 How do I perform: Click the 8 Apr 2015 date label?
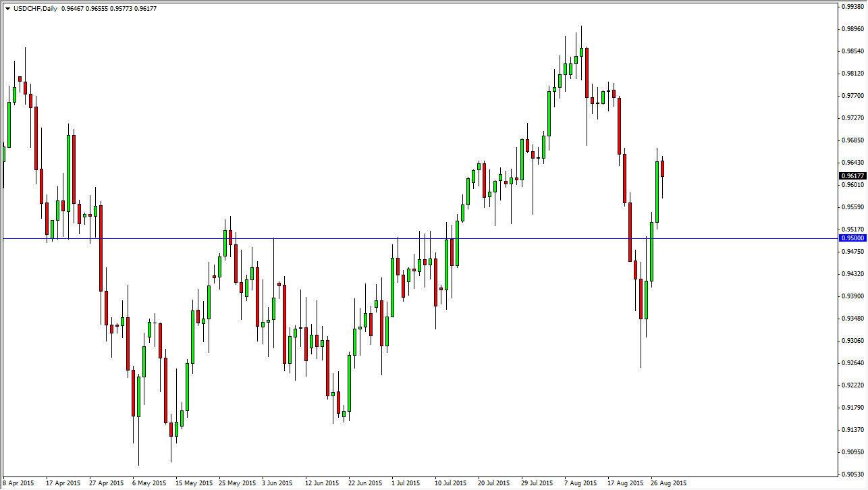tap(18, 483)
